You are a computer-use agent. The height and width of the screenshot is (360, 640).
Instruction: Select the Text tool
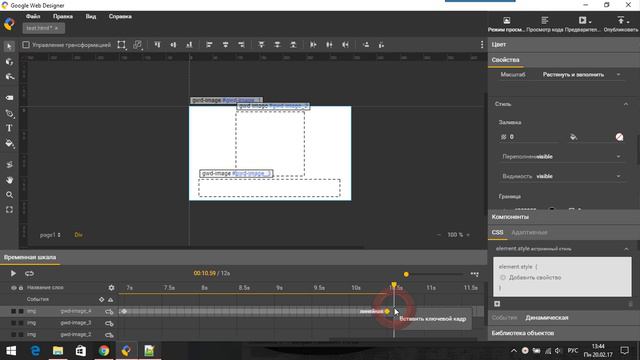pyautogui.click(x=9, y=128)
